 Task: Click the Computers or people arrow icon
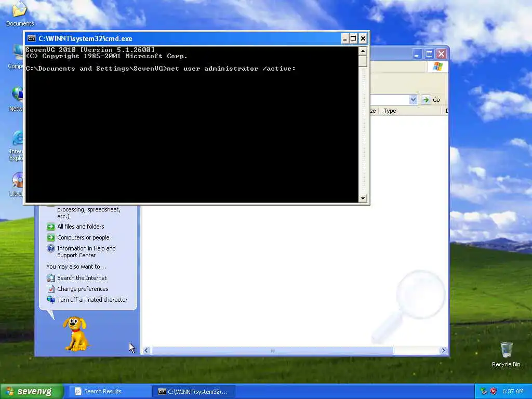coord(50,237)
